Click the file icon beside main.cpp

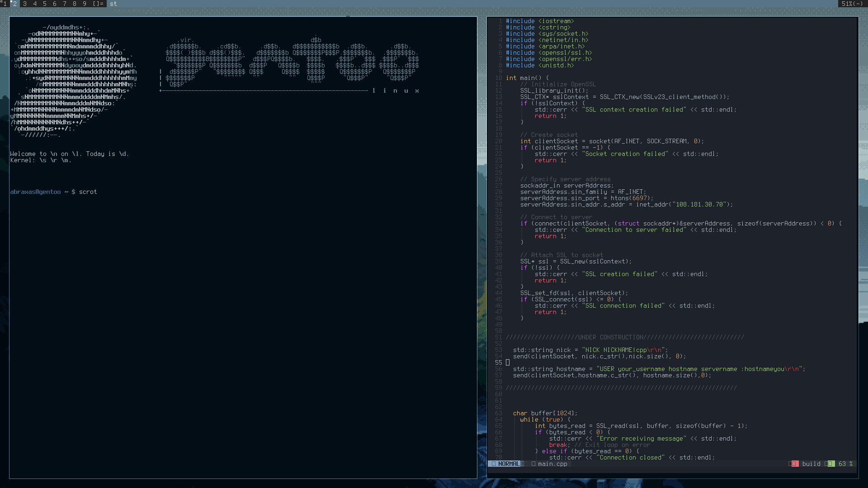[x=533, y=464]
